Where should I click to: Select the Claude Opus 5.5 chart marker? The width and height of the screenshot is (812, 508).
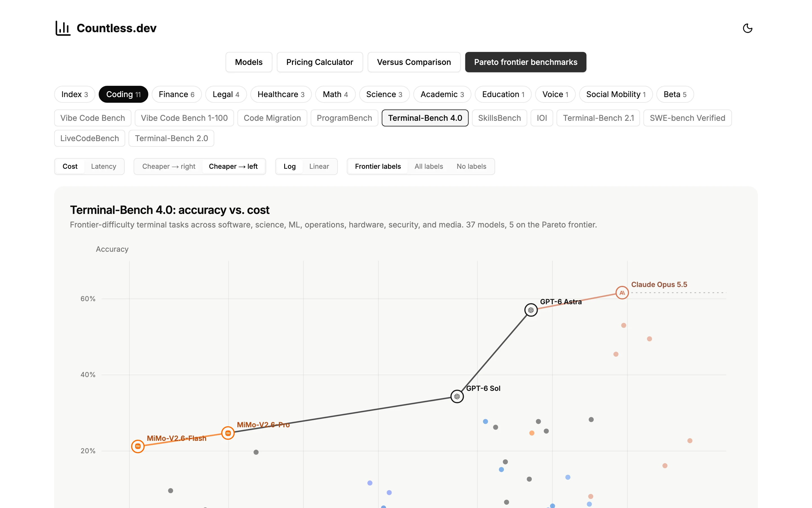[x=622, y=293]
